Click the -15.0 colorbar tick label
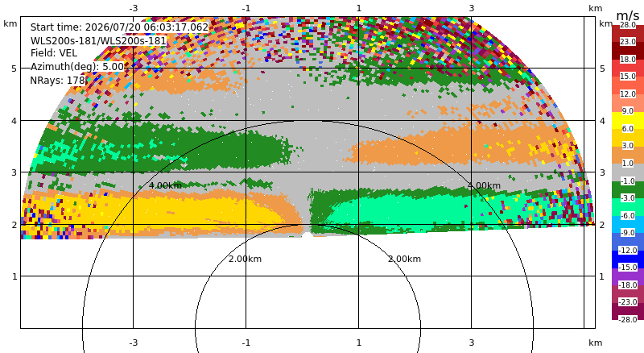The image size is (644, 353). tap(628, 267)
